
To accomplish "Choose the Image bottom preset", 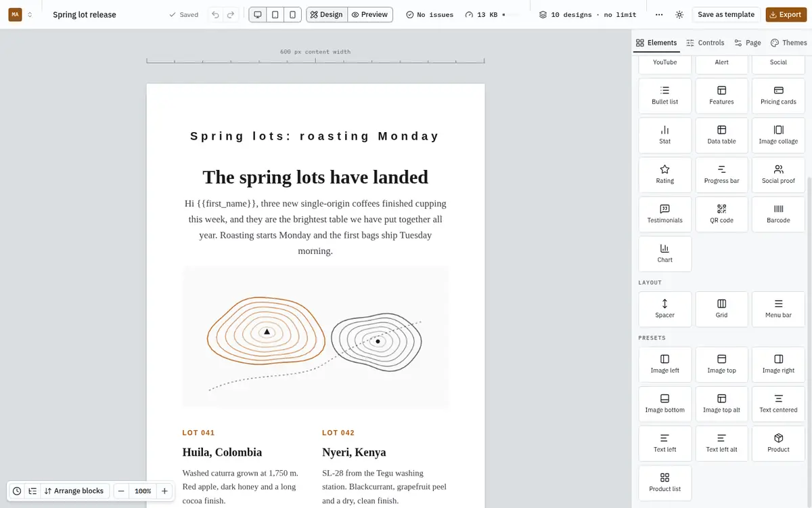I will pos(665,404).
